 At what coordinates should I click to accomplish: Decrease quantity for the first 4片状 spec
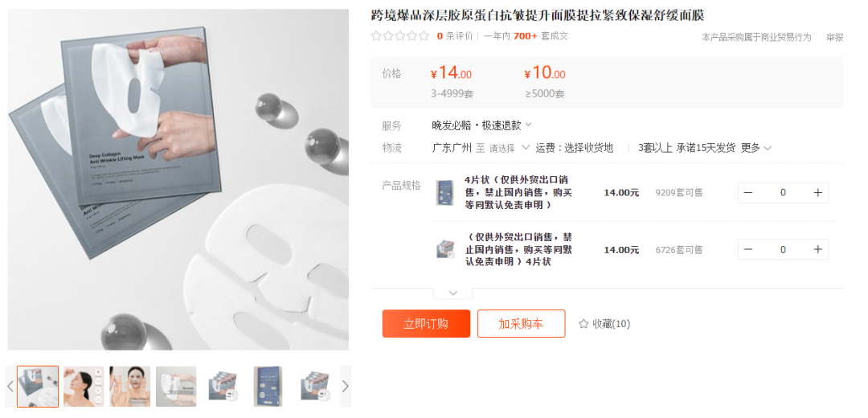coord(748,193)
